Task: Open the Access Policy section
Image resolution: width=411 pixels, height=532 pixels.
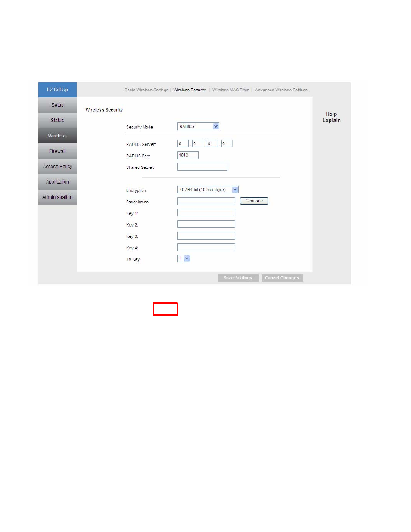Action: point(57,166)
